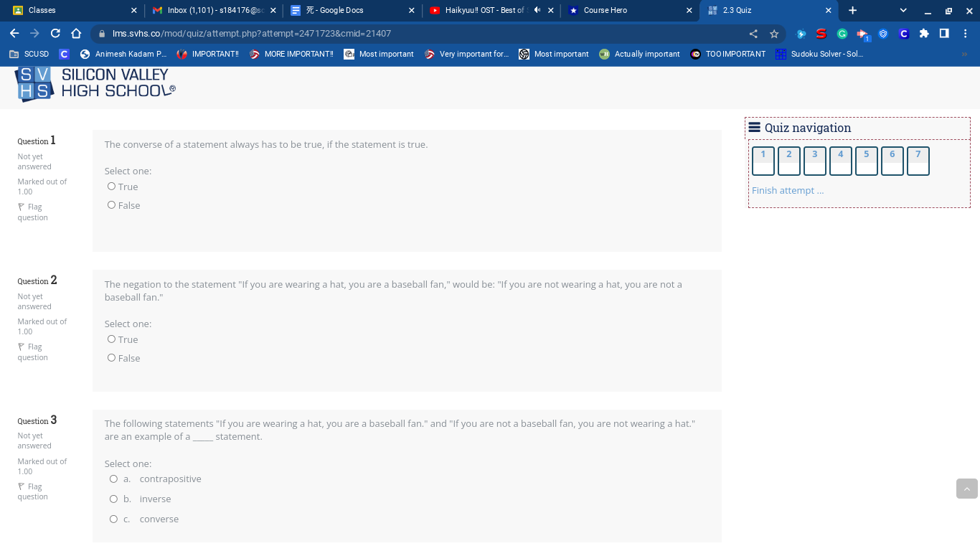Flag Question 1
The image size is (980, 551).
coord(32,212)
